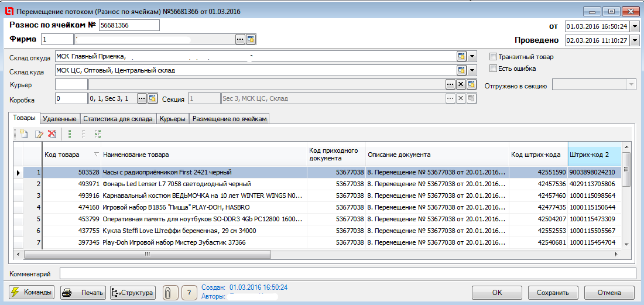Click the add new row icon in the Товары toolbar
The height and width of the screenshot is (305, 644).
pyautogui.click(x=24, y=134)
